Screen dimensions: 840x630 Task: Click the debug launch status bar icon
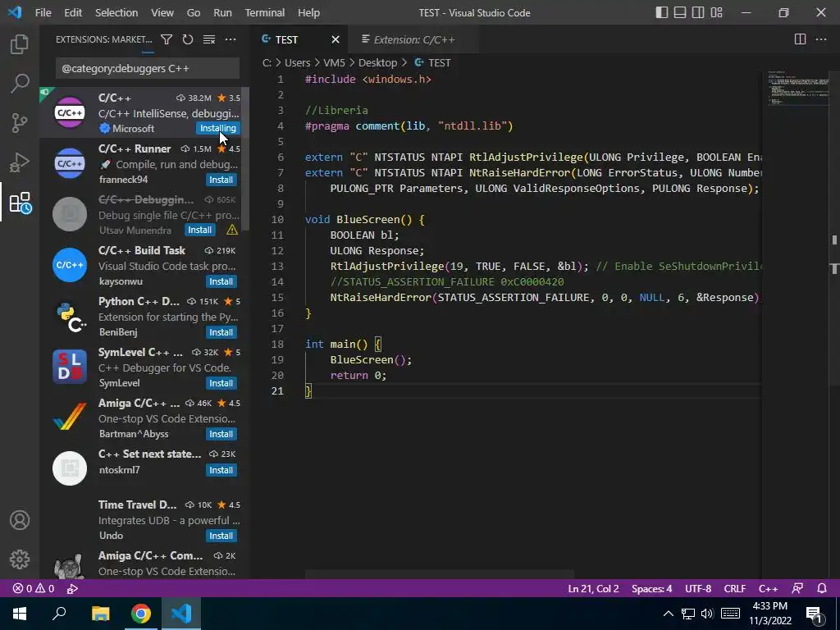(72, 588)
